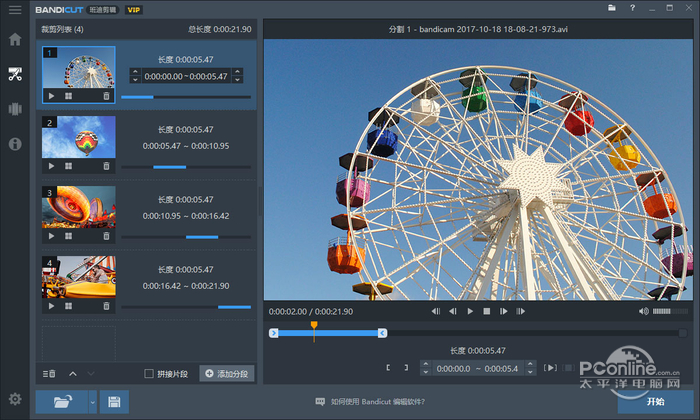700x420 pixels.
Task: Open the info icon in sidebar
Action: pos(15,143)
